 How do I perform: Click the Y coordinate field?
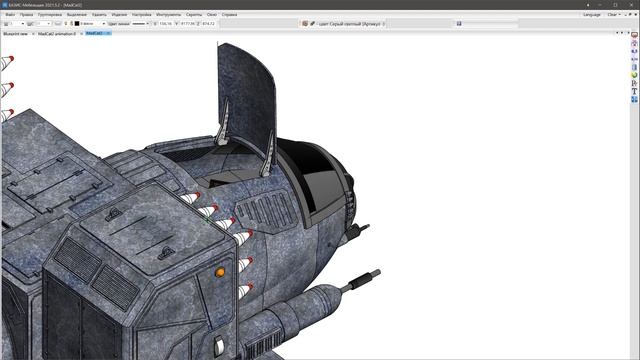coord(187,24)
